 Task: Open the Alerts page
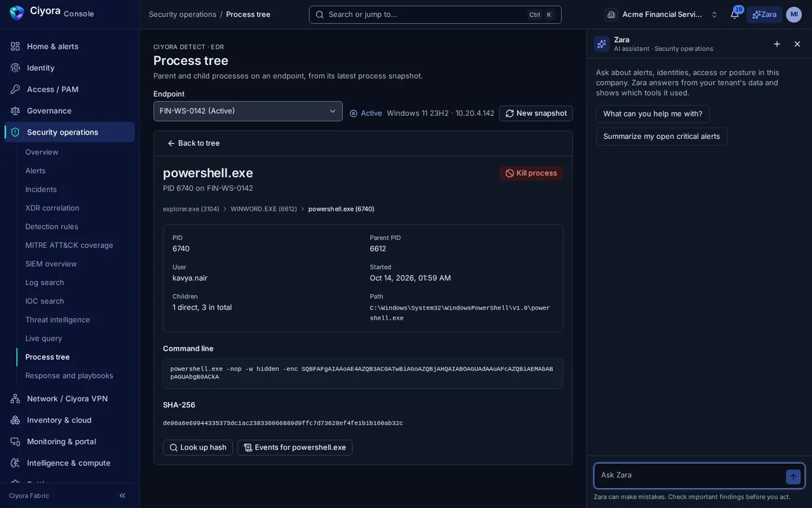(35, 171)
